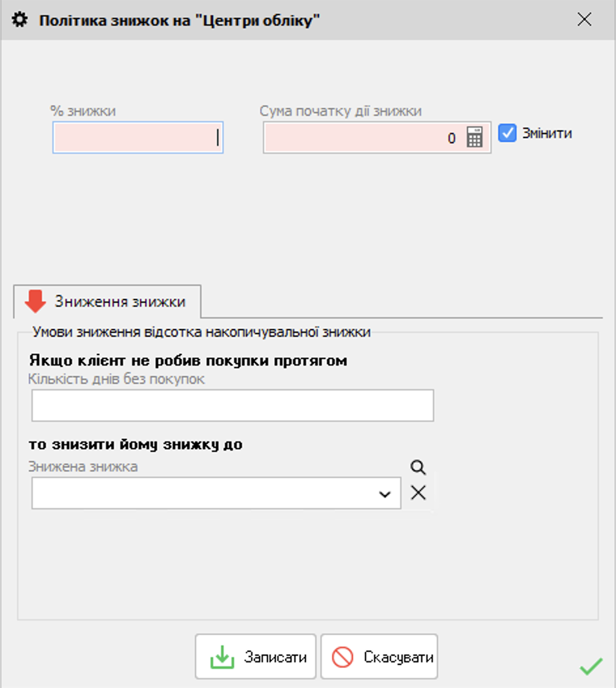Open the "Знижена знижка" combo box field
Viewport: 616px width, 688px height.
(x=216, y=493)
